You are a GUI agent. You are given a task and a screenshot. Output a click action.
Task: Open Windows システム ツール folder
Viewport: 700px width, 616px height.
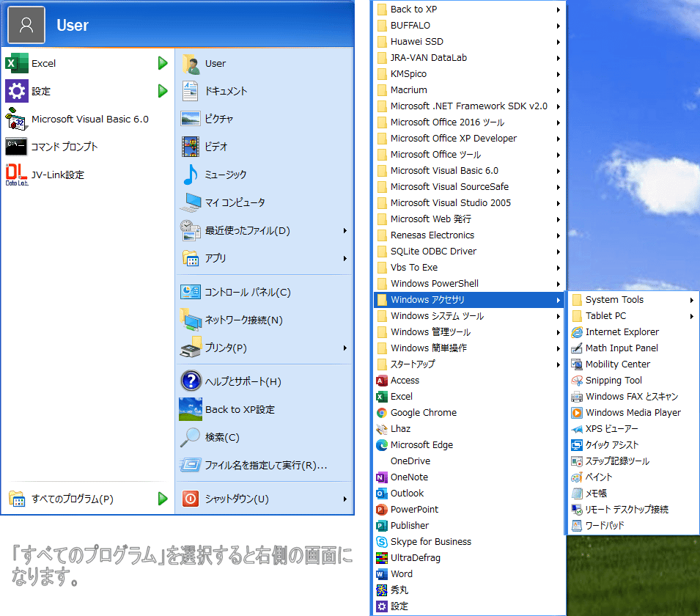469,316
